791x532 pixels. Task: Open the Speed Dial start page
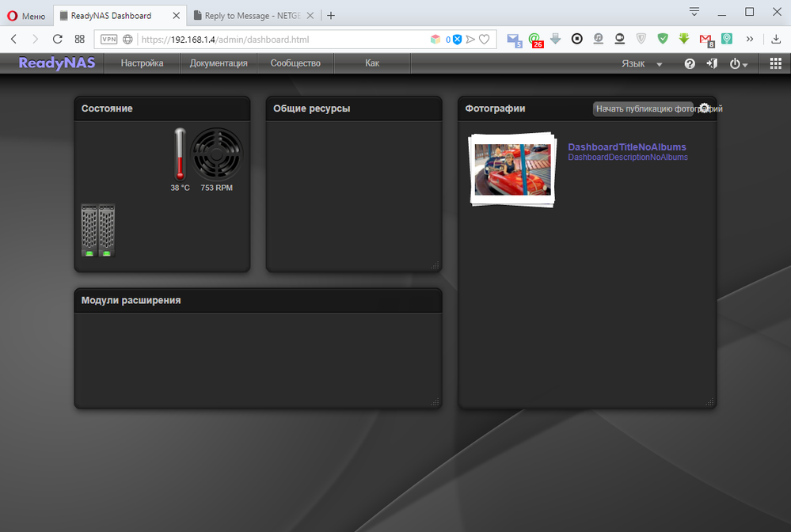[x=80, y=40]
